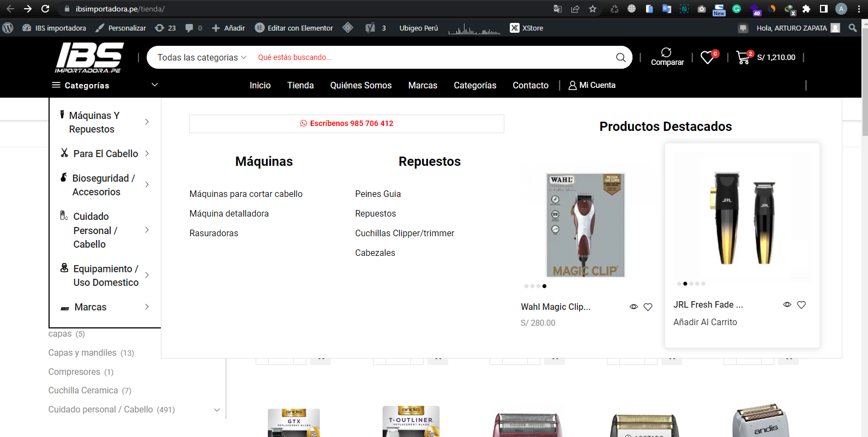Expand Máquinas Y Repuestos submenu arrow
Viewport: 868px width, 437px height.
[x=147, y=122]
